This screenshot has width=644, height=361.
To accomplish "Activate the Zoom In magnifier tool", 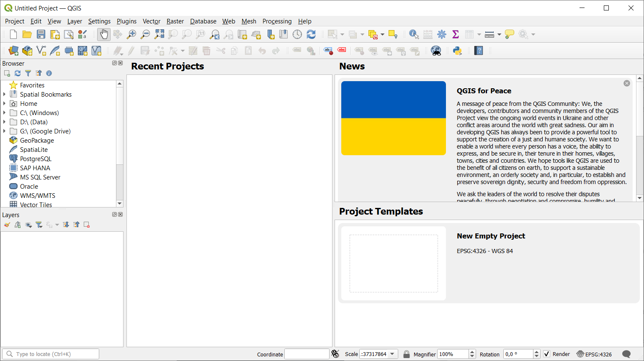I will (131, 34).
